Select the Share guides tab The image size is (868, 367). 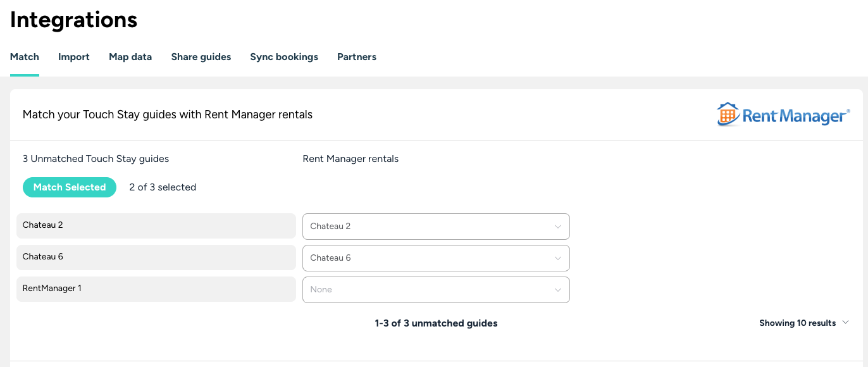[201, 57]
